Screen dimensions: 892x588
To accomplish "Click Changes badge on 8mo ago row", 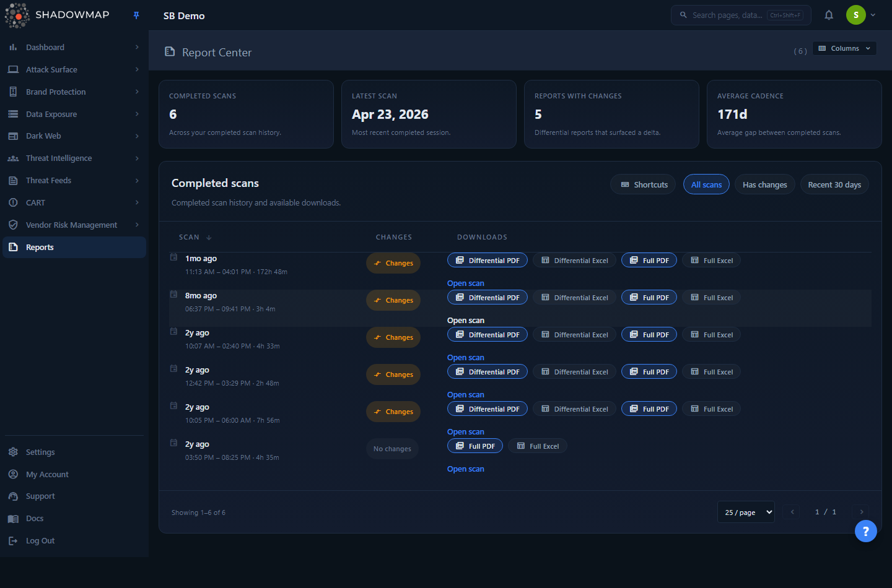I will tap(393, 300).
